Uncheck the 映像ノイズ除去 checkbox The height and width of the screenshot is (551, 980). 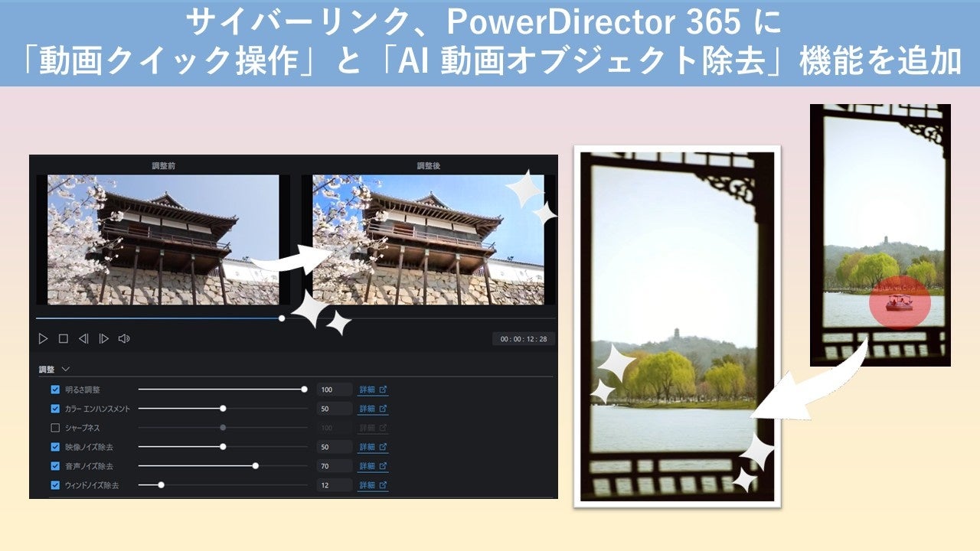(55, 447)
